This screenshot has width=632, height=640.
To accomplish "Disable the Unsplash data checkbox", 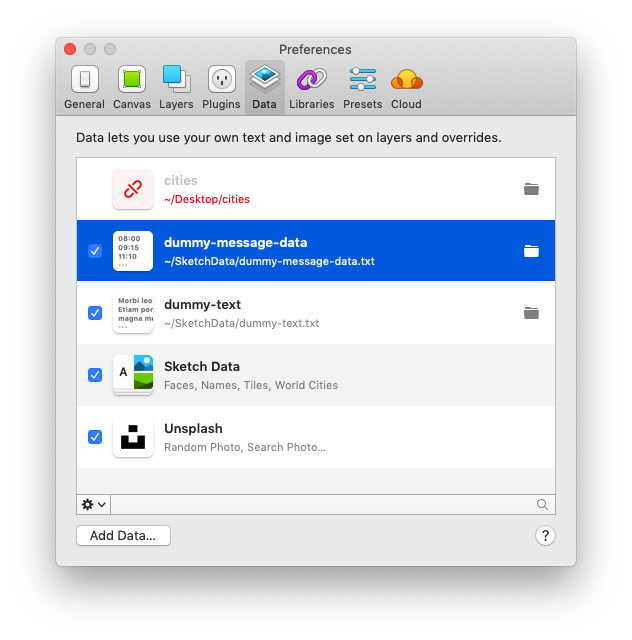I will click(95, 437).
